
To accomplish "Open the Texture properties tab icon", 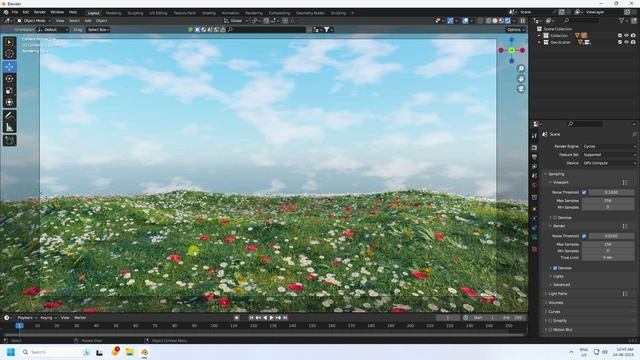I will [534, 249].
